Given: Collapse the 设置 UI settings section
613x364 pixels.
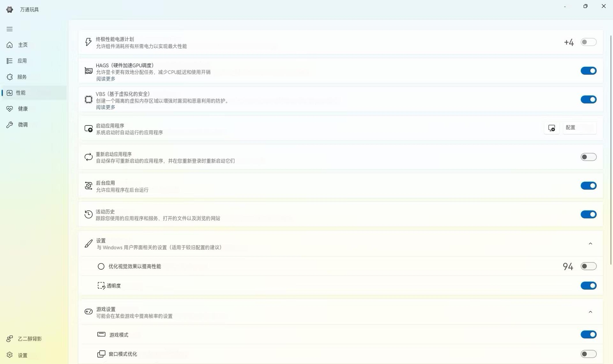Looking at the screenshot, I should click(x=590, y=244).
